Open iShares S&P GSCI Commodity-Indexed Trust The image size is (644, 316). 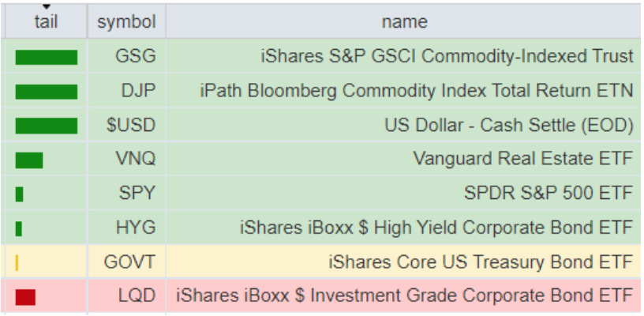point(447,57)
